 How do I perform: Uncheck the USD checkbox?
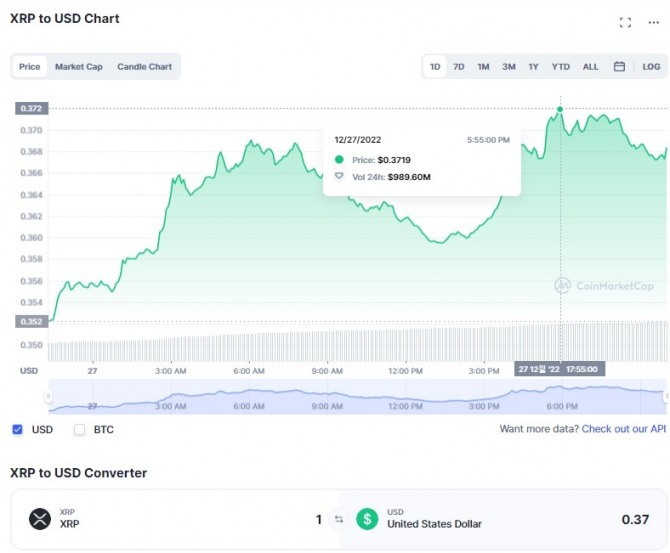pos(18,429)
